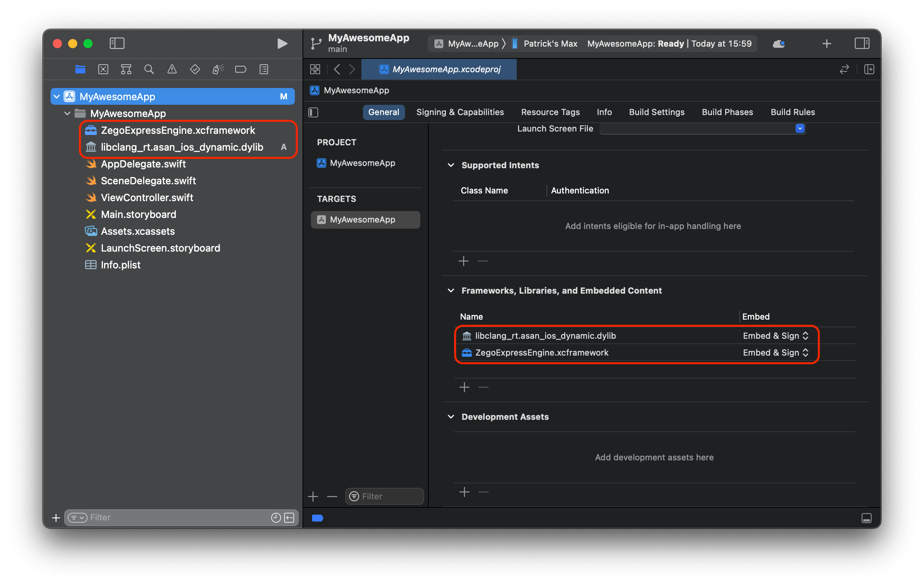924x585 pixels.
Task: Go back in editor history
Action: pyautogui.click(x=337, y=69)
